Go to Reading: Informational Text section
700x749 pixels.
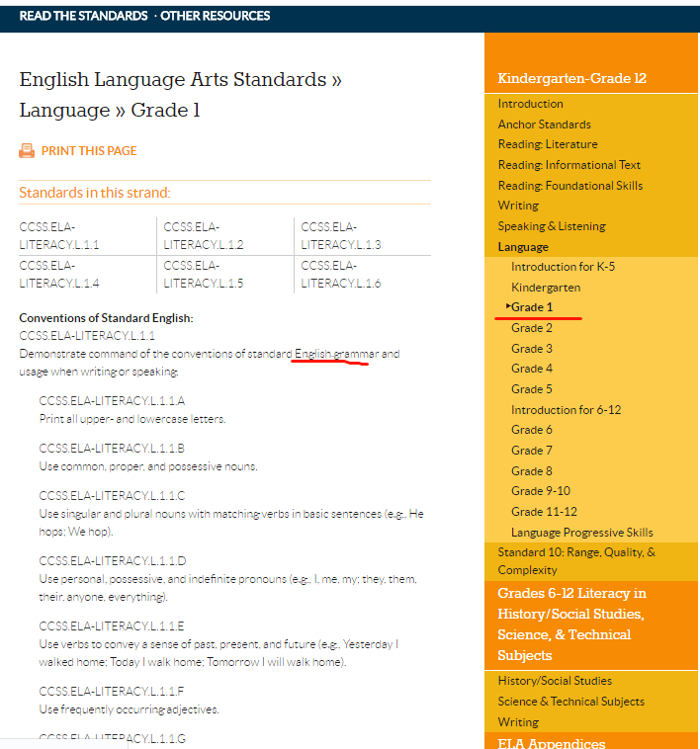(x=569, y=165)
